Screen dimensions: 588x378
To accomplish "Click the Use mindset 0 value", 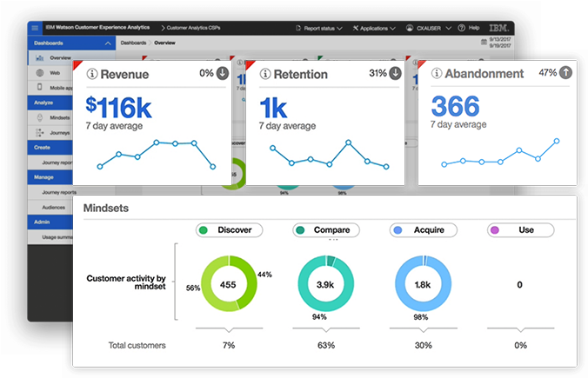I will (x=519, y=285).
